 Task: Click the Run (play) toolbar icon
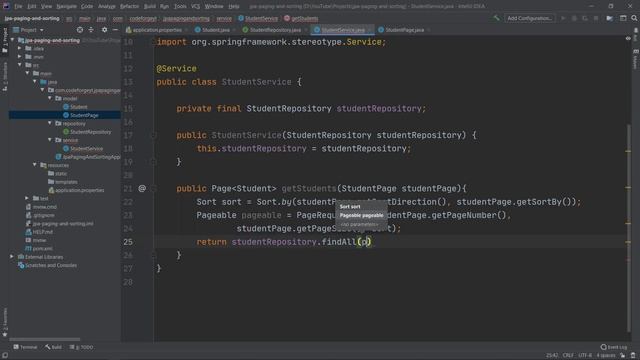coord(563,18)
